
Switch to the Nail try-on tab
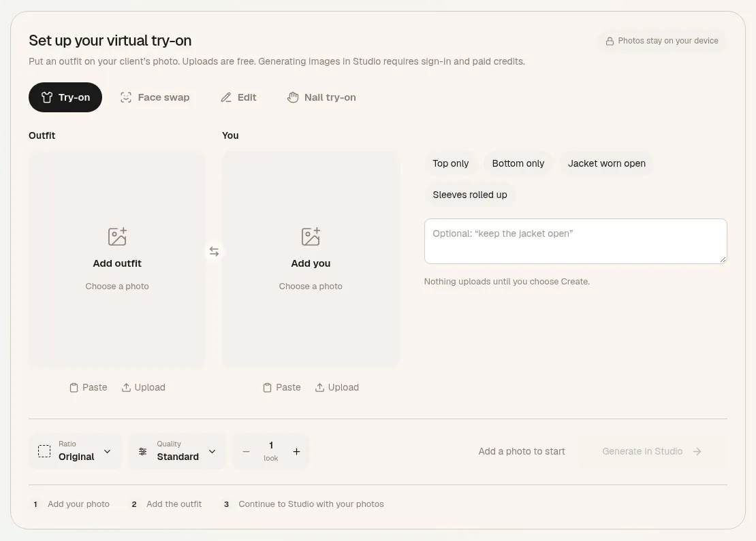pyautogui.click(x=321, y=97)
